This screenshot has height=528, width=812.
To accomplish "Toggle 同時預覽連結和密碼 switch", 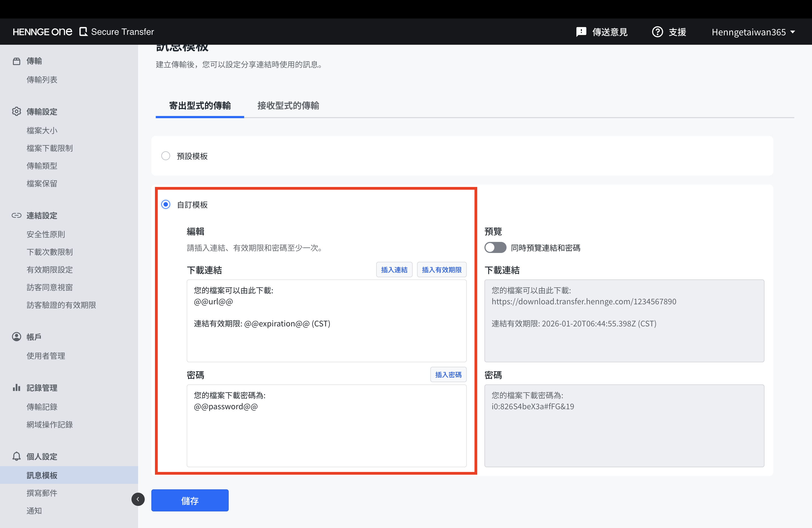I will pyautogui.click(x=495, y=248).
